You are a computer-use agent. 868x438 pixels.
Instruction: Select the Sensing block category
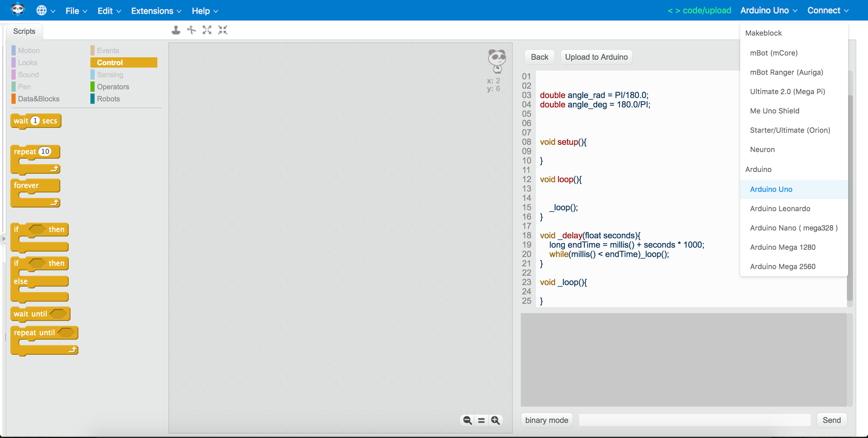110,75
